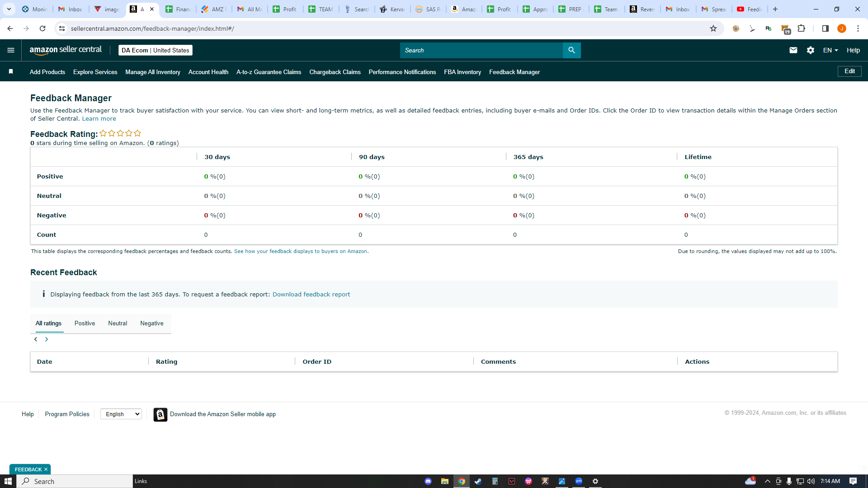868x488 pixels.
Task: Open Manage All Inventory
Action: point(153,72)
